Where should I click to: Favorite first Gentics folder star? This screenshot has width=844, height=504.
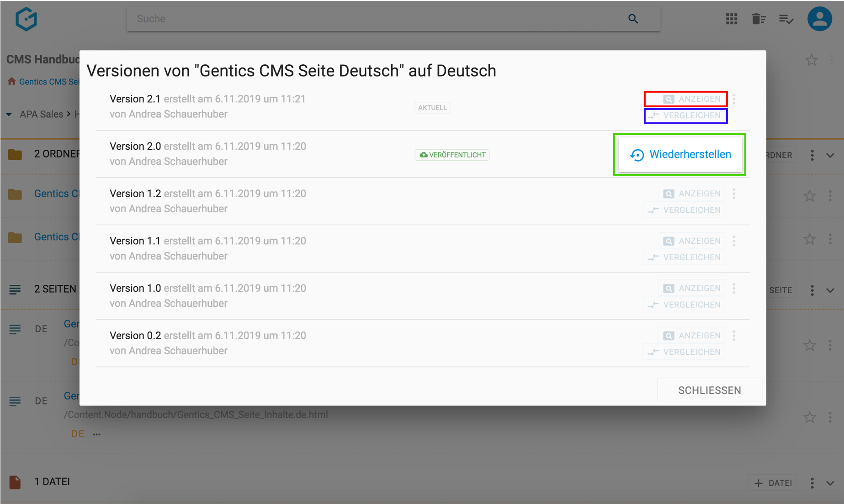(810, 196)
